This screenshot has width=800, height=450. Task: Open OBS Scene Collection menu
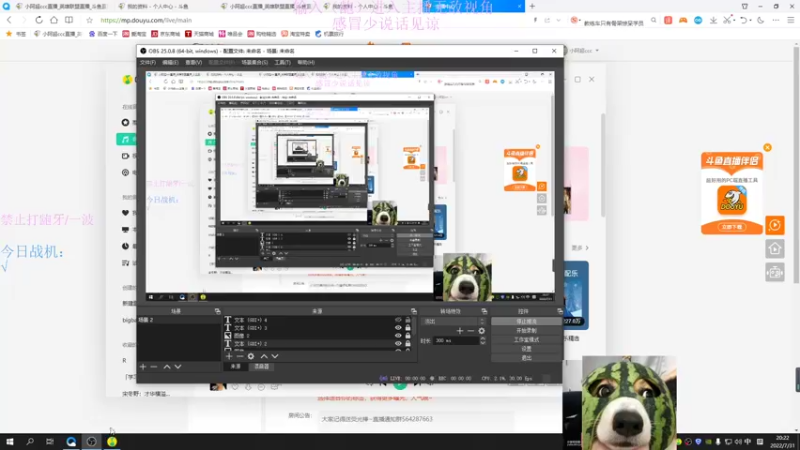[x=254, y=62]
